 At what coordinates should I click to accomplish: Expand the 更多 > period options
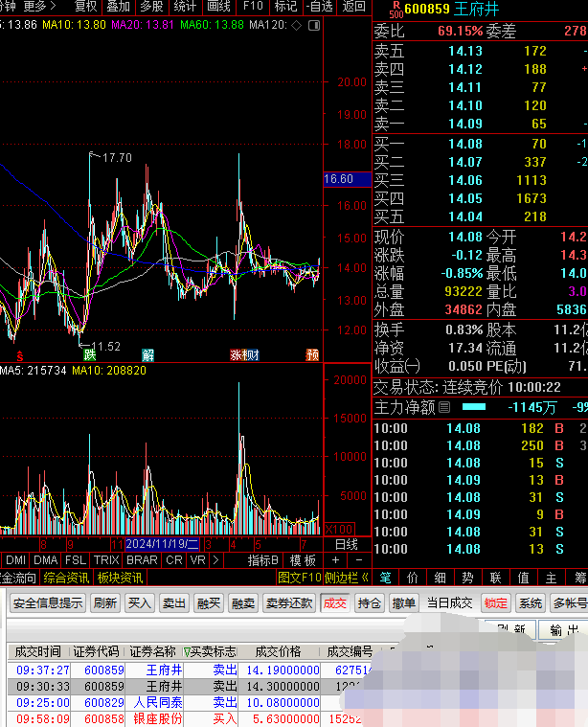[39, 7]
